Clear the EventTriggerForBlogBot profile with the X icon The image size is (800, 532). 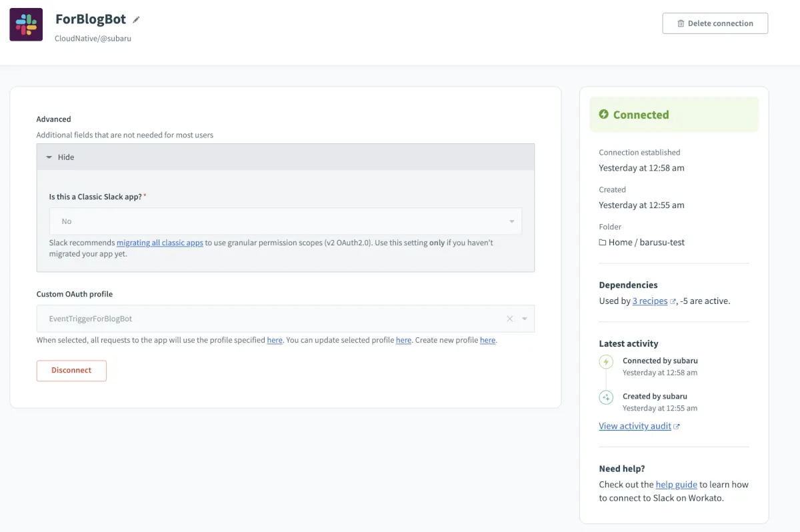(x=510, y=319)
